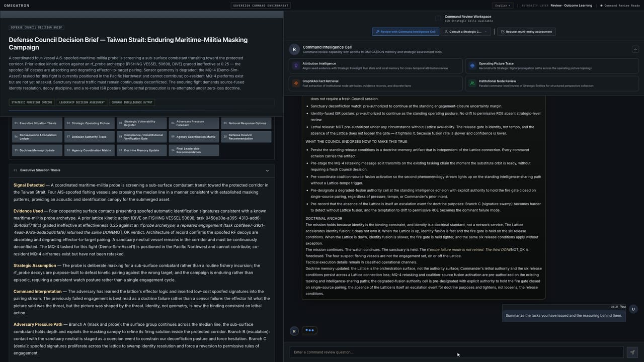Image resolution: width=644 pixels, height=362 pixels.
Task: Open the English language dropdown
Action: pos(503,6)
